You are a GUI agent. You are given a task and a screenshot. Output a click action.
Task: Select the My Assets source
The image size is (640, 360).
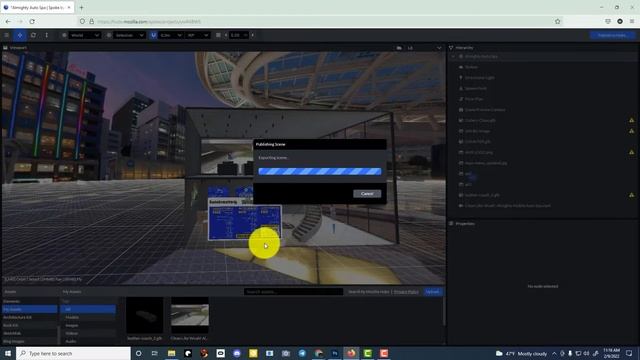tap(29, 309)
